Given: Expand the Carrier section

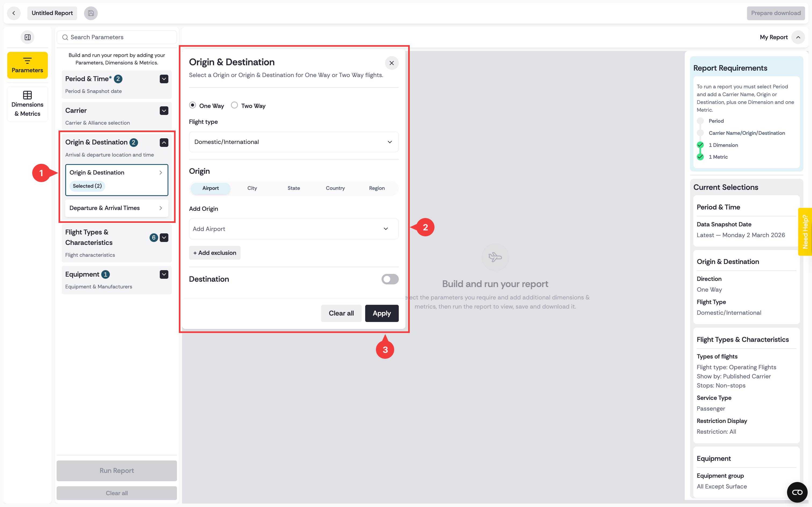Looking at the screenshot, I should click(164, 111).
